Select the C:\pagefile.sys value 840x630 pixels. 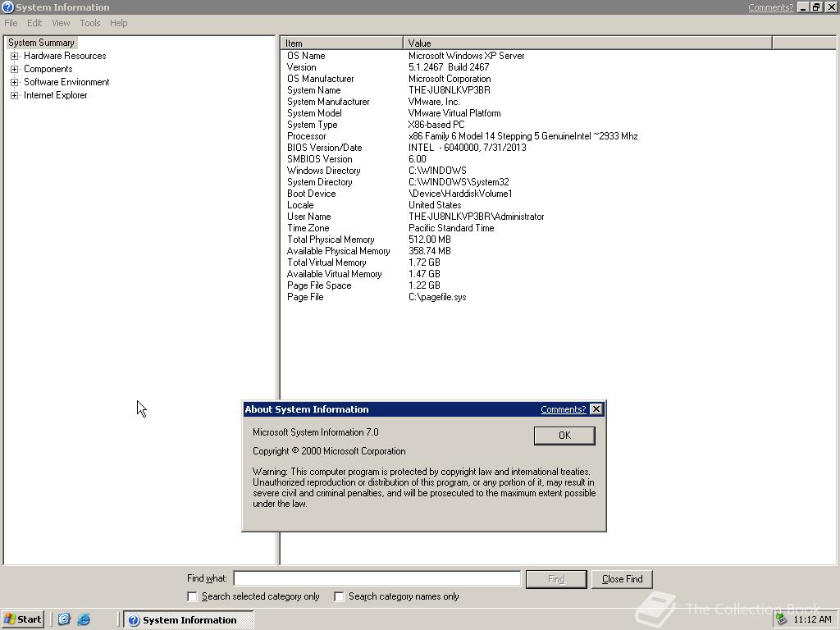click(437, 297)
